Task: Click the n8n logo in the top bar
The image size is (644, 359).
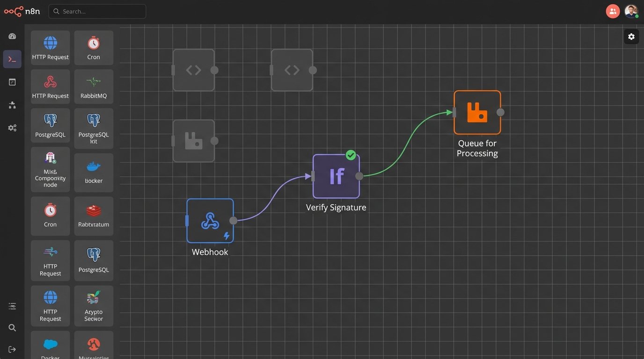Action: (x=22, y=11)
